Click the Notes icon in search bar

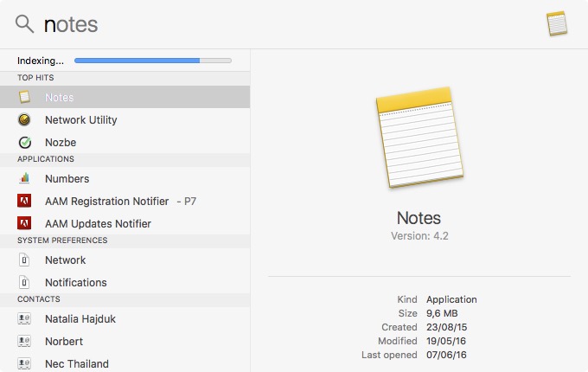557,23
